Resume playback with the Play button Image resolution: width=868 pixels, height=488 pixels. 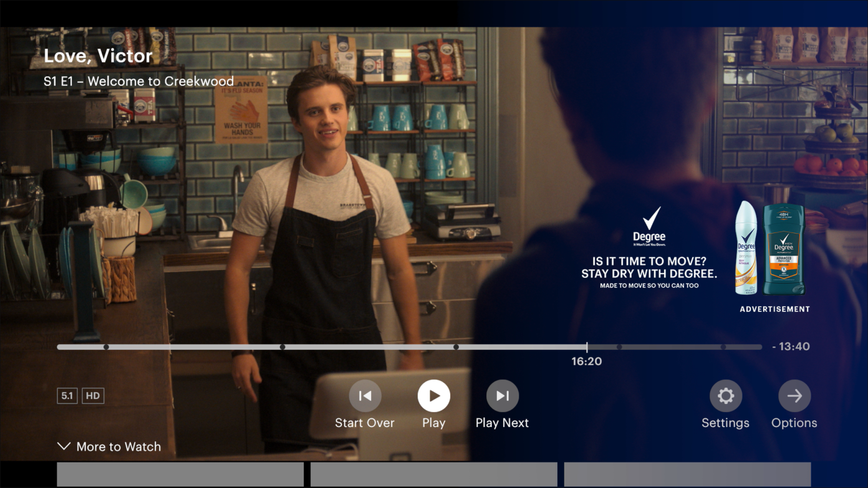[433, 396]
